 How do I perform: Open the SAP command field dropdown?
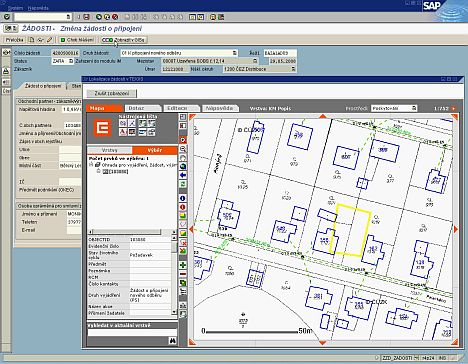[69, 17]
